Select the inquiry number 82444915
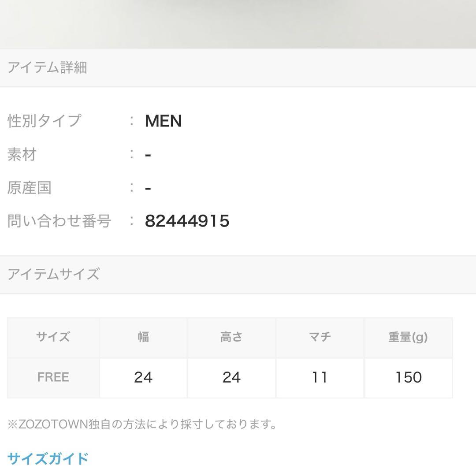This screenshot has width=476, height=476. (187, 221)
